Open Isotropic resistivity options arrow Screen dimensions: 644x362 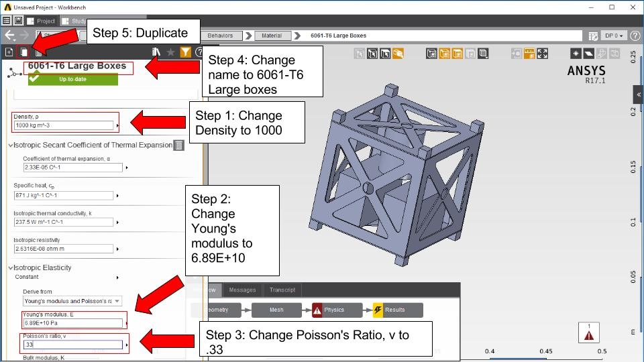point(117,249)
